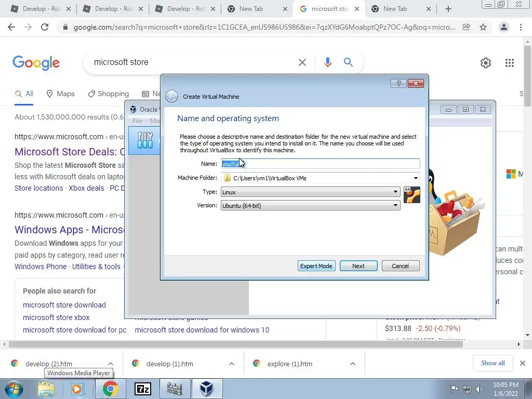Click Chrome's back navigation arrow
The image size is (532, 399).
[x=11, y=27]
